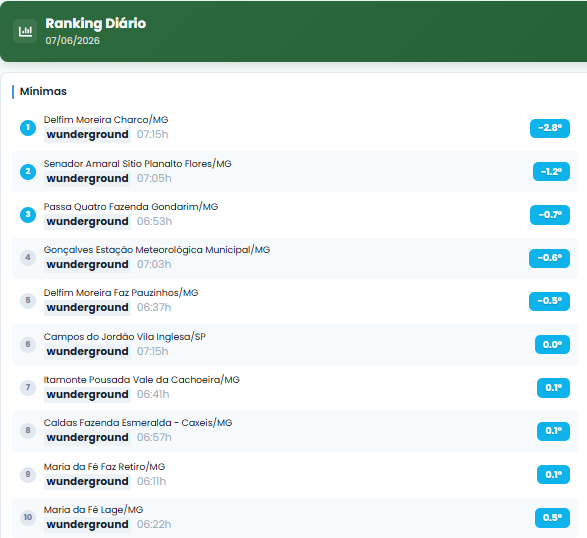Click the rank 10 badge for Maria da Fé Lage
This screenshot has height=538, width=587.
[28, 517]
